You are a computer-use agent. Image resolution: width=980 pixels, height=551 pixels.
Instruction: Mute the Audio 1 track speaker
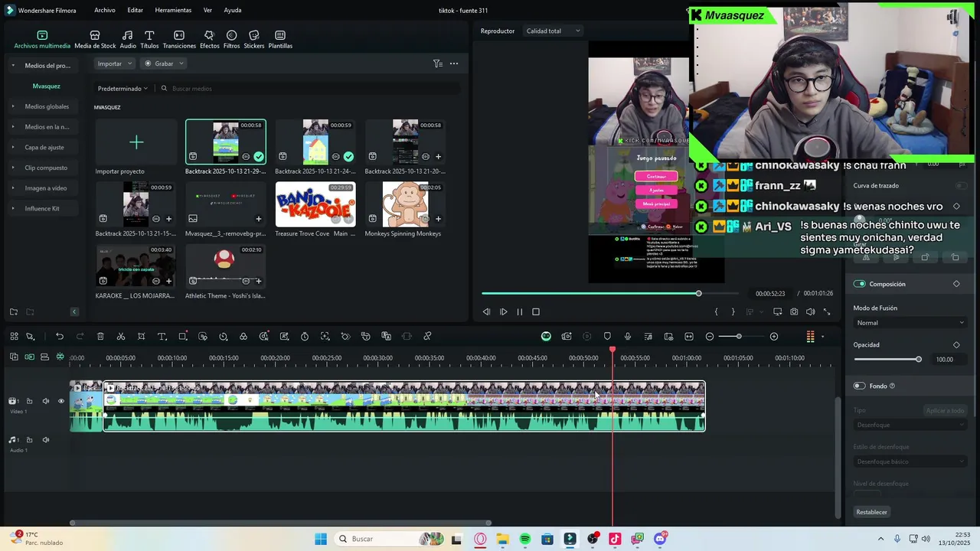[45, 440]
